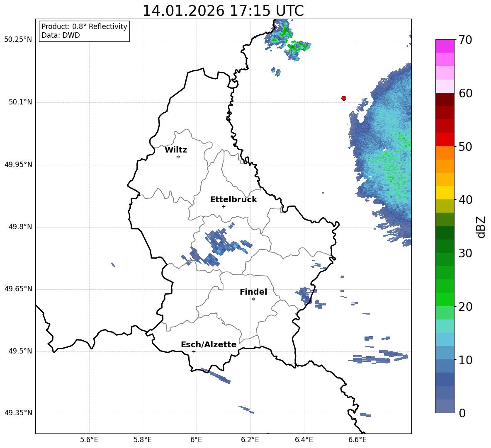Click the echo streak south of Esch/Alzette
The width and height of the screenshot is (491, 448).
coord(216,375)
